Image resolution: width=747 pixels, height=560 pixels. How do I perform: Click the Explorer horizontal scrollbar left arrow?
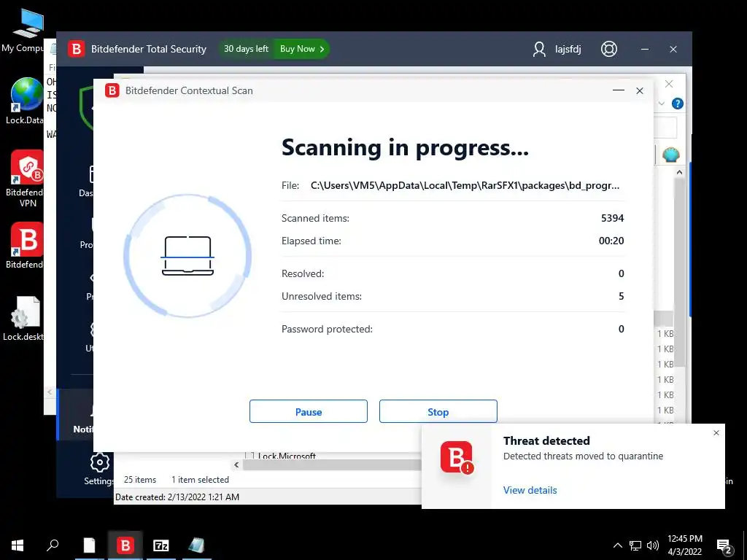(x=236, y=464)
